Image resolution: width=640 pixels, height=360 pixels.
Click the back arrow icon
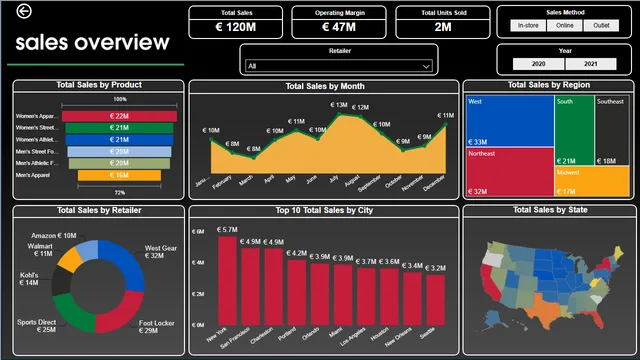(x=24, y=11)
